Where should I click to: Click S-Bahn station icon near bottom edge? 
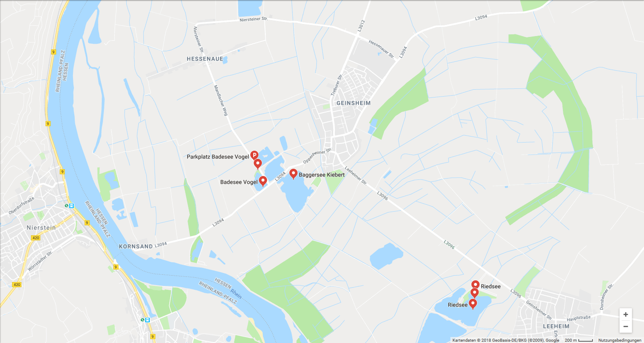click(143, 320)
